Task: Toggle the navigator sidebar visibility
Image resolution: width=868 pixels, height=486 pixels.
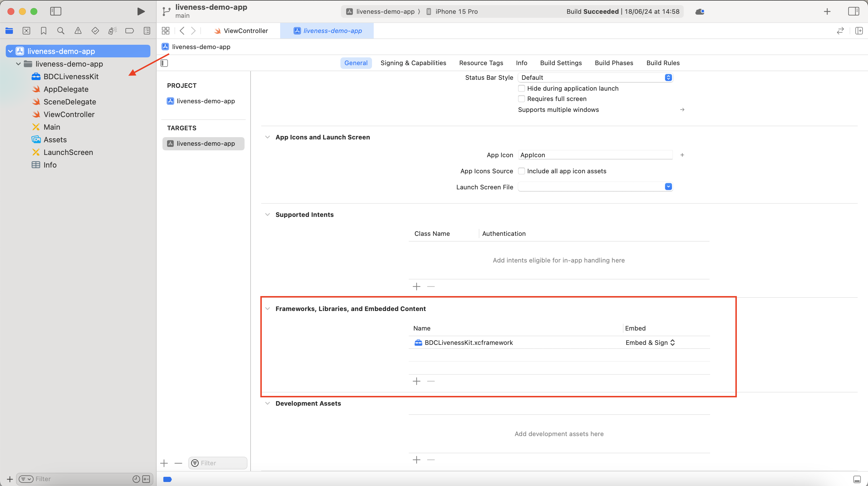Action: [x=56, y=11]
